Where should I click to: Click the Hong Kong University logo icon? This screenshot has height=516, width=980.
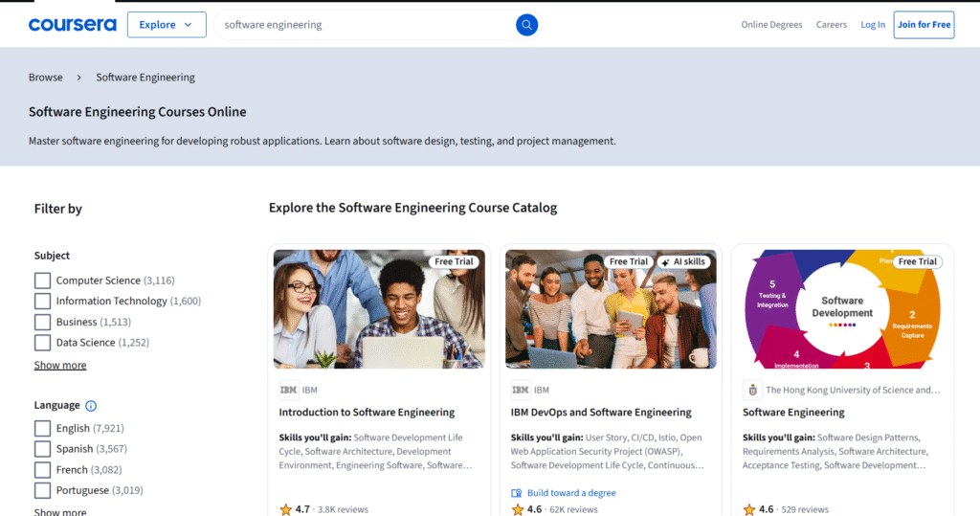752,390
